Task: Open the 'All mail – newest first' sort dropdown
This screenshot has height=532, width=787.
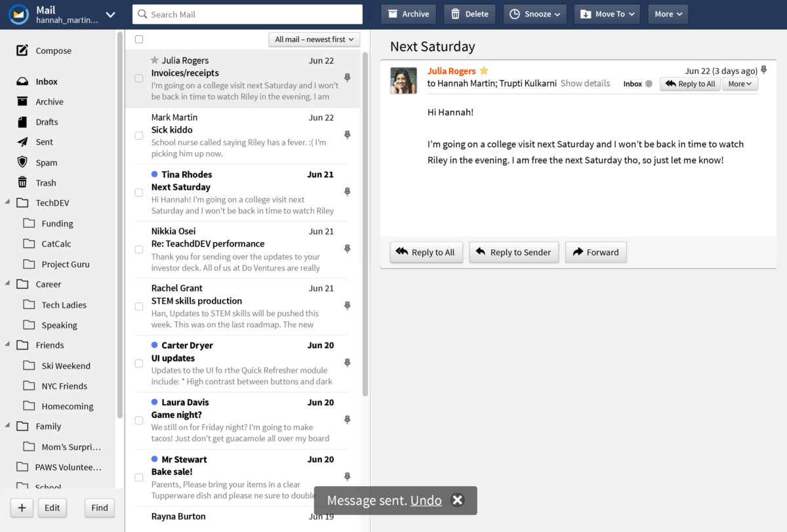Action: 313,39
